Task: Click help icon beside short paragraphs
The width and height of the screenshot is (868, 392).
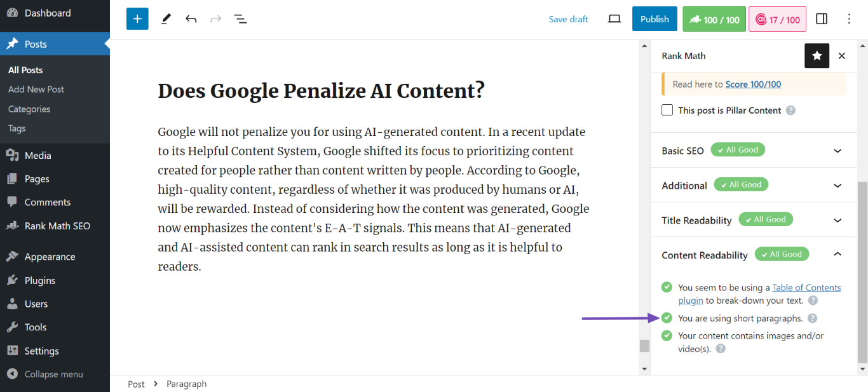Action: (x=812, y=318)
